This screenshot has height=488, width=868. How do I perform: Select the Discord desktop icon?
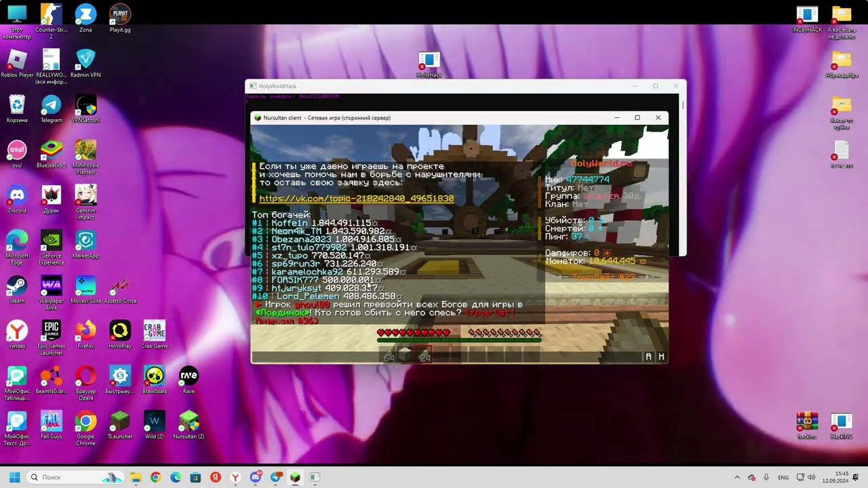pyautogui.click(x=17, y=199)
